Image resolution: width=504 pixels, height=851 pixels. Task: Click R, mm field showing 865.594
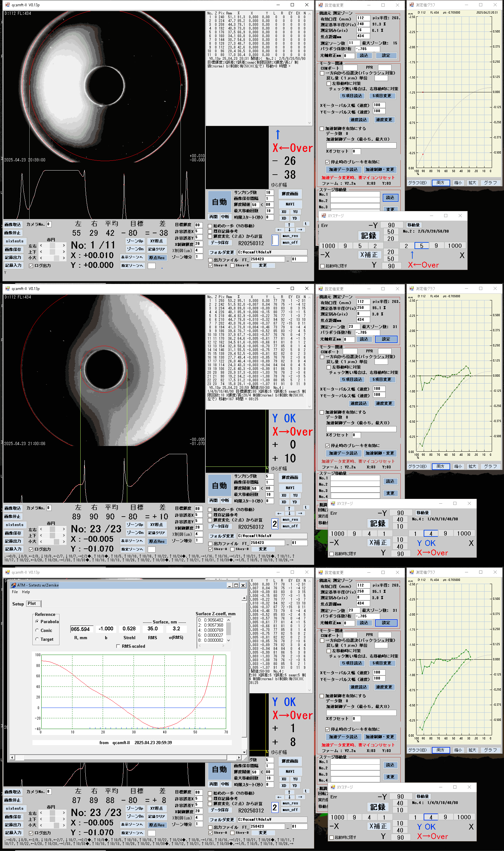pos(82,629)
